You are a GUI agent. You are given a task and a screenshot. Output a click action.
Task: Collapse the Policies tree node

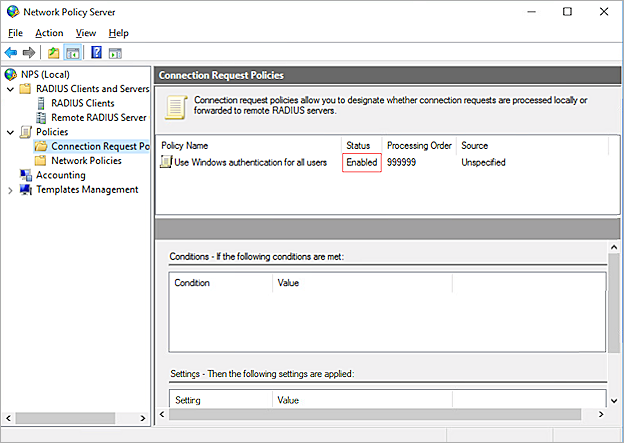10,132
